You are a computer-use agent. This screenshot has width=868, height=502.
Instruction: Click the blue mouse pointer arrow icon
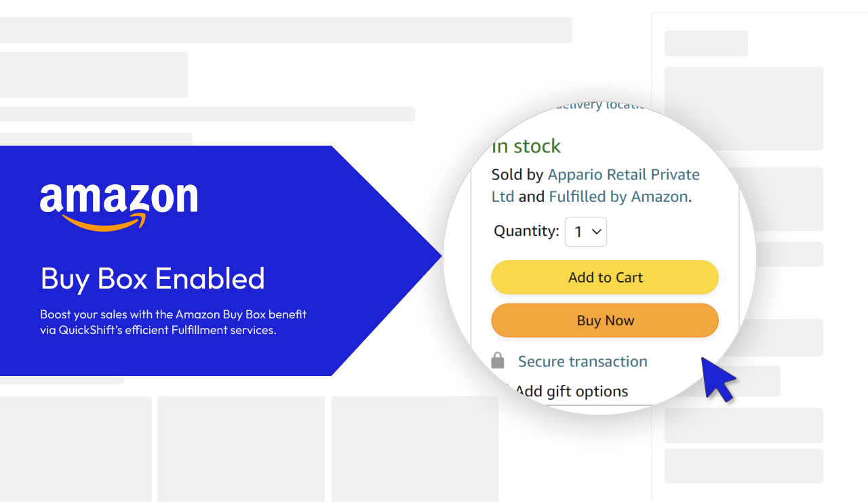(x=717, y=379)
